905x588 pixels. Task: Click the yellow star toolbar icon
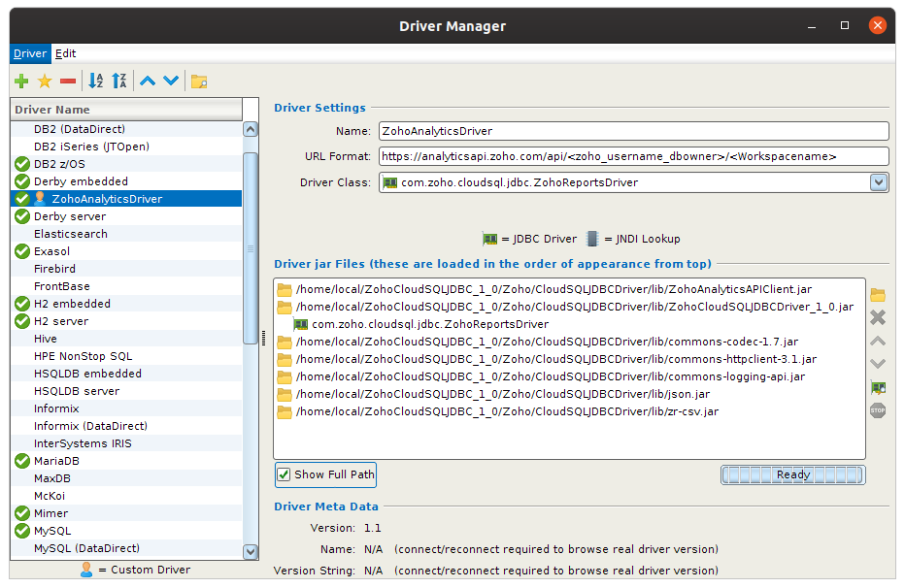coord(45,82)
